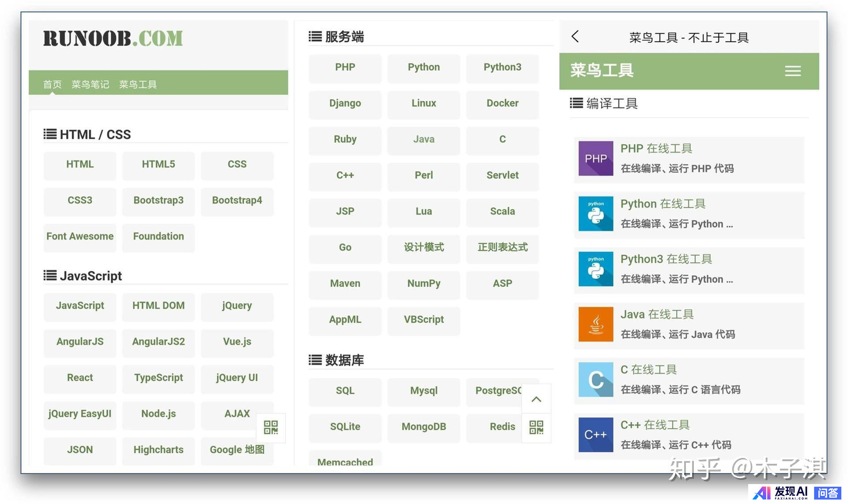This screenshot has height=504, width=848.
Task: Go back using the left chevron arrow
Action: click(x=575, y=37)
